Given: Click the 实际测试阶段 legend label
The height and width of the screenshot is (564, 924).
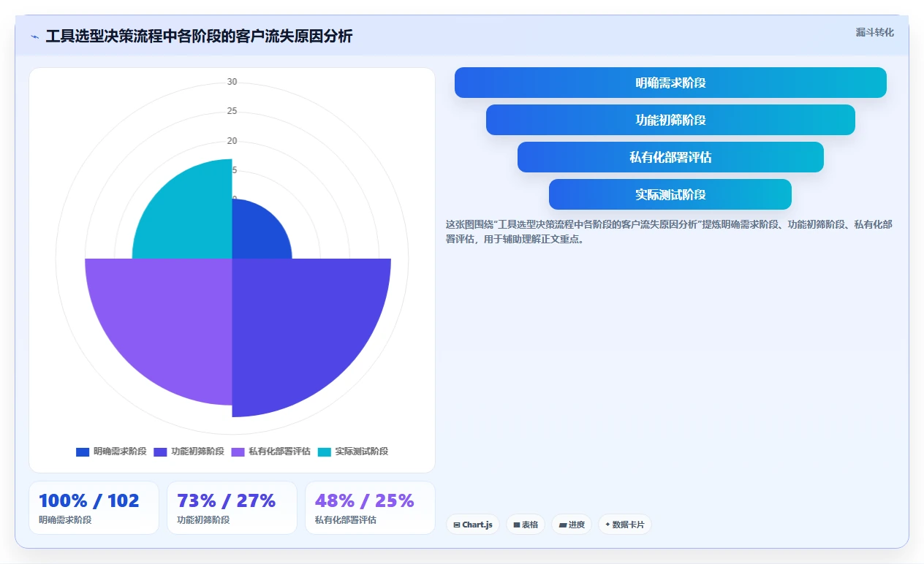Looking at the screenshot, I should [x=361, y=451].
